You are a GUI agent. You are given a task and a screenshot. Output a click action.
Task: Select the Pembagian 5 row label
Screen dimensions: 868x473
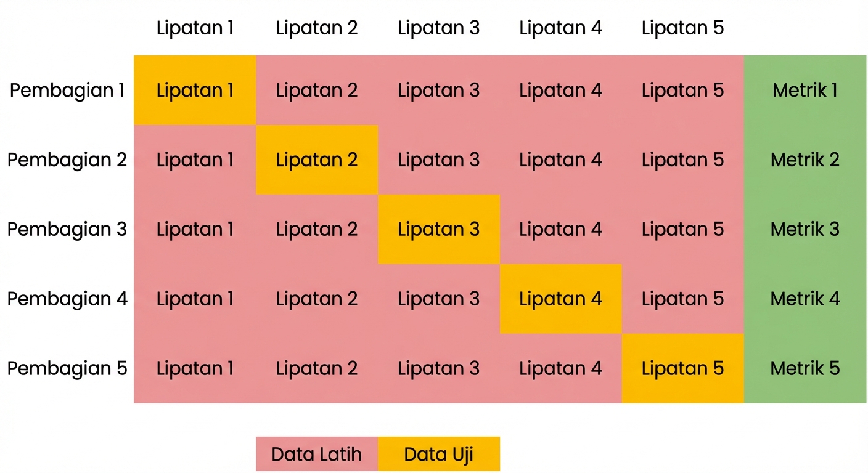click(x=67, y=368)
